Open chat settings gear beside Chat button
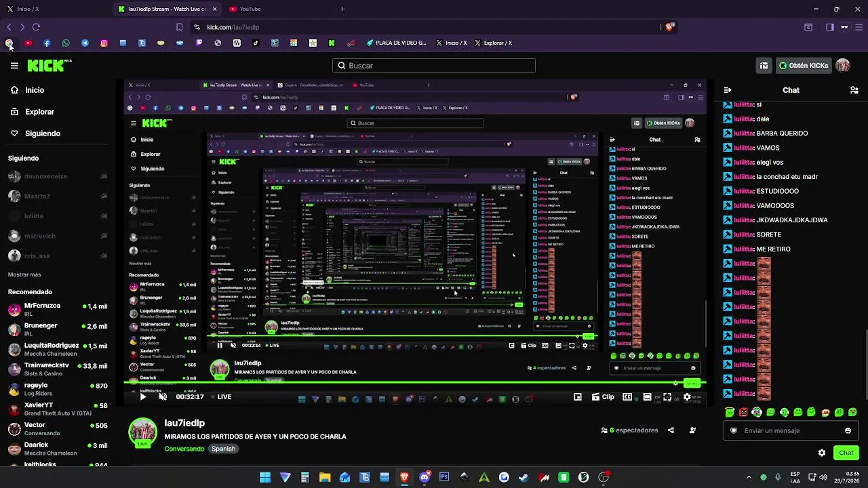868x488 pixels. (x=822, y=453)
